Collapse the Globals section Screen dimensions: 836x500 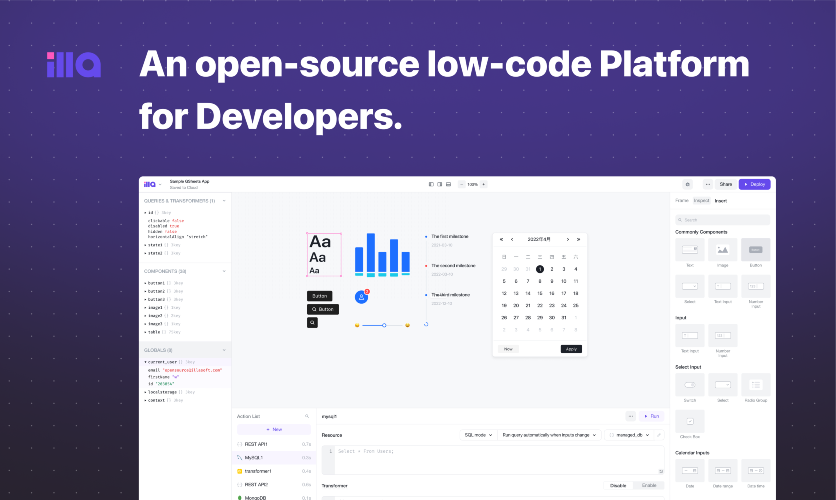(224, 350)
